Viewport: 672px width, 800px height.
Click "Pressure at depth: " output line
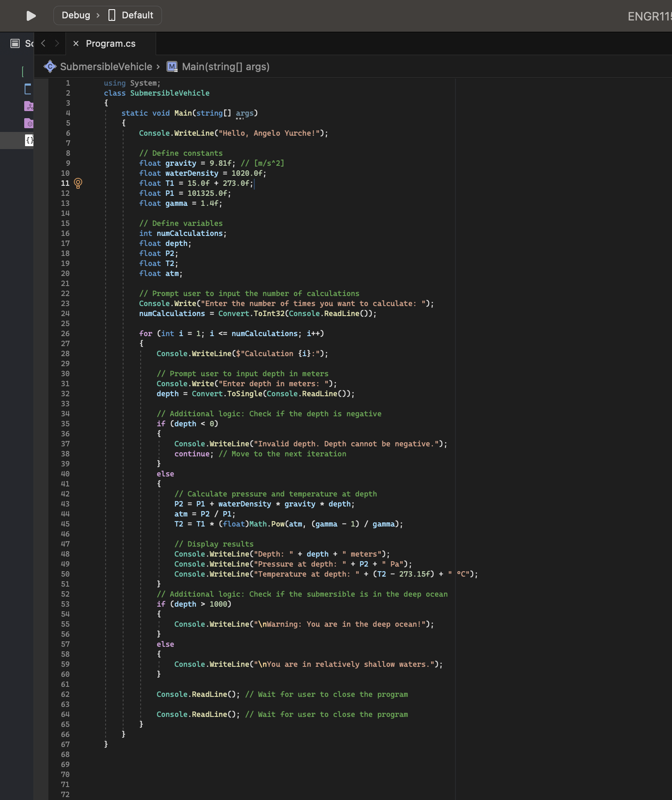point(293,564)
